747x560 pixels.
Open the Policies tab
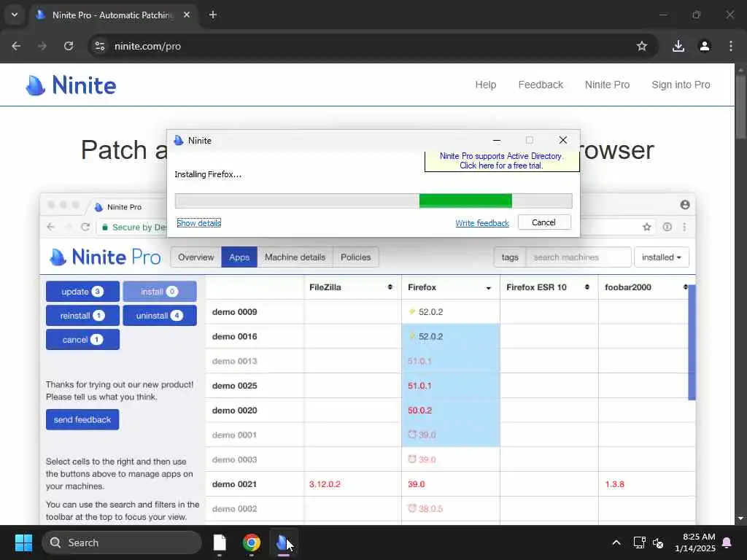point(355,257)
